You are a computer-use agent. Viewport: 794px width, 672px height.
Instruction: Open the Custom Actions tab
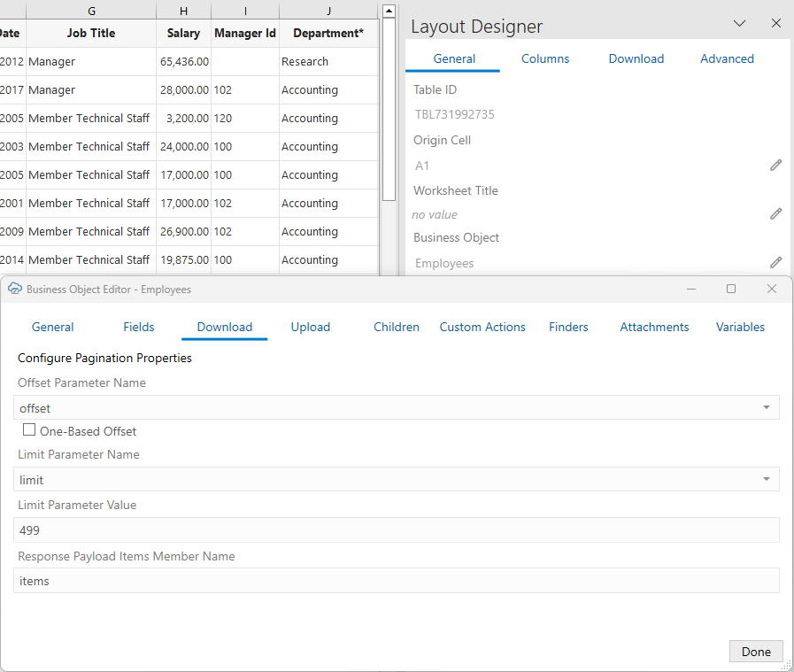coord(482,327)
